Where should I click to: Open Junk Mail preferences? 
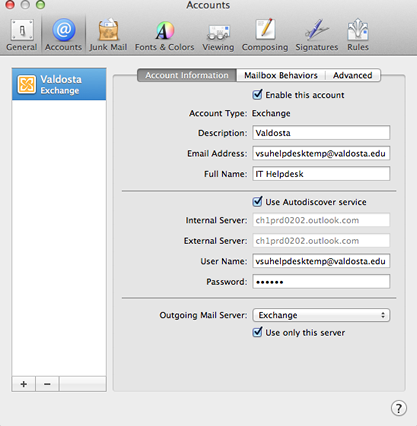click(x=108, y=35)
